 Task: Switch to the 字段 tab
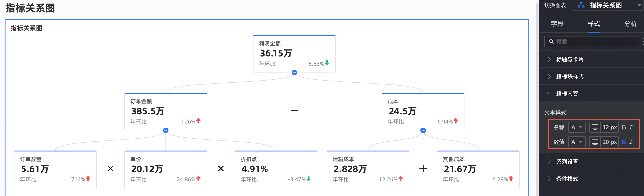pos(557,24)
